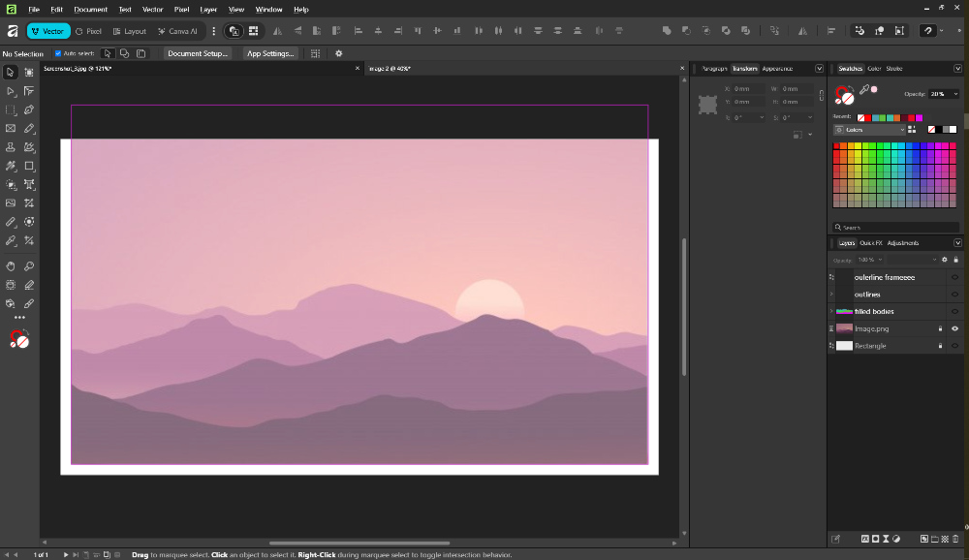Click the Flip Horizontal toolbar icon
Viewport: 969px width, 560px height.
point(277,31)
